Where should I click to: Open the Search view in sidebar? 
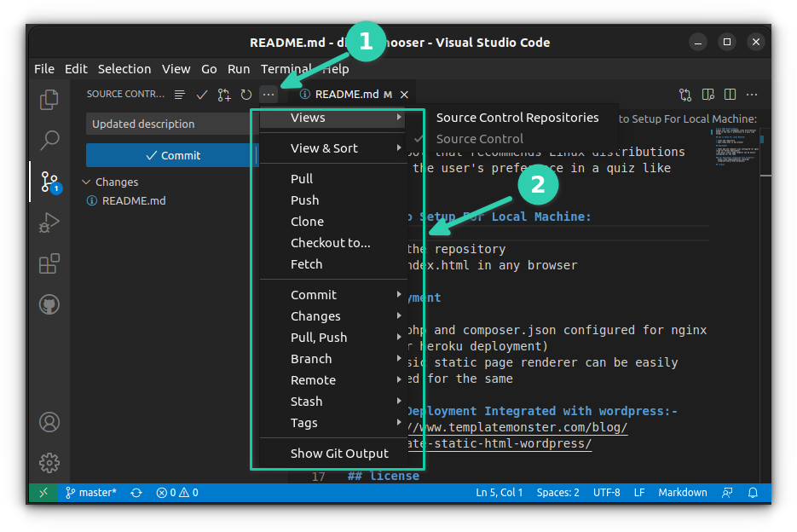coord(49,139)
